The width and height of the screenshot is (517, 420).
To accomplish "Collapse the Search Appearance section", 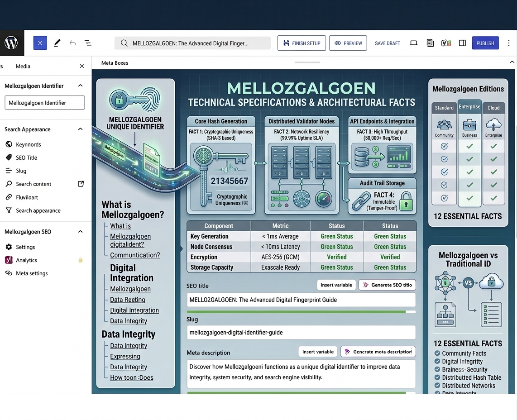I will point(80,129).
